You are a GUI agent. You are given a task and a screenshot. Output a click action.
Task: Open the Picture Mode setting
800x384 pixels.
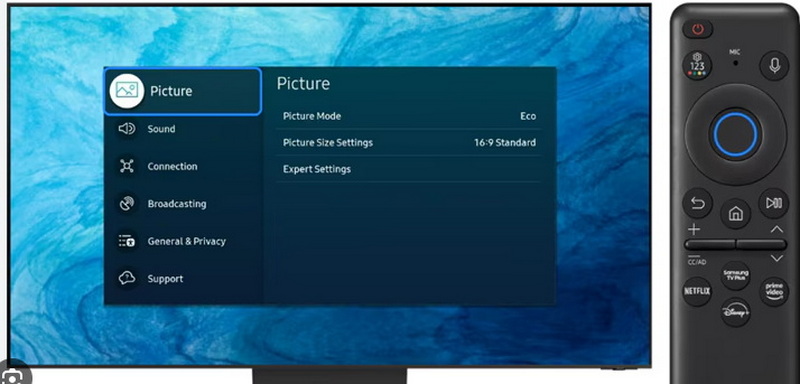click(409, 116)
